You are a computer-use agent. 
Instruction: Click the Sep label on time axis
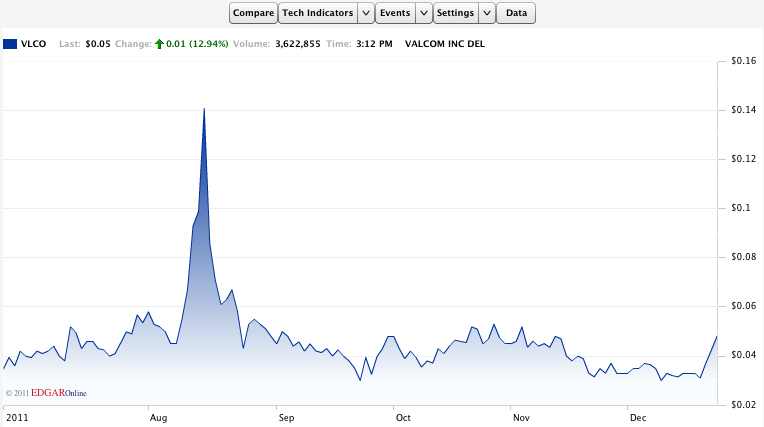[x=286, y=418]
